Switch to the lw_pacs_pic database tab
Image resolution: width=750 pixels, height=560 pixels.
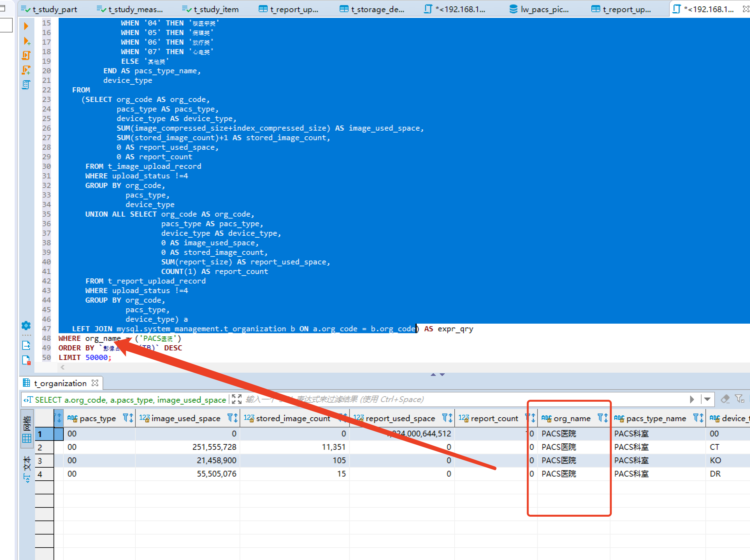click(x=539, y=9)
